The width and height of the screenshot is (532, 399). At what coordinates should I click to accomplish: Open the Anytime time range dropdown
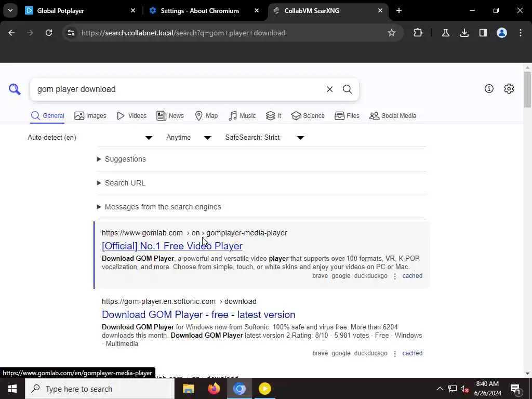coord(189,137)
